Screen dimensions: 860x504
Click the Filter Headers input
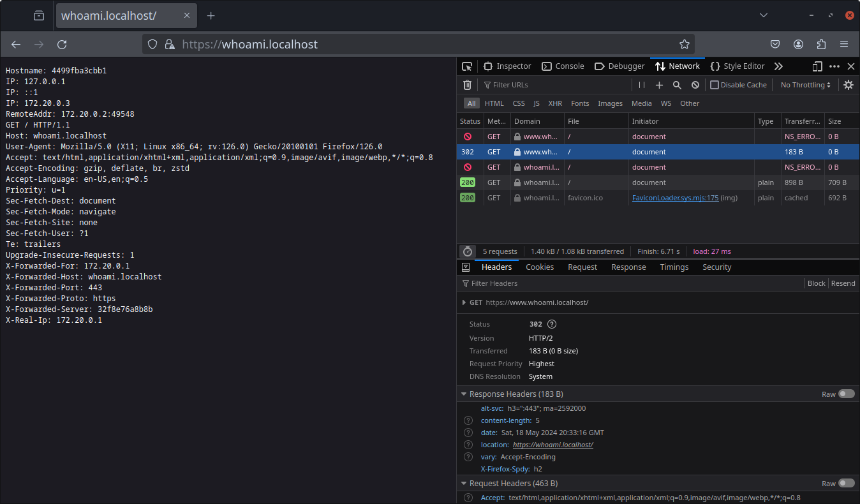[x=630, y=283]
